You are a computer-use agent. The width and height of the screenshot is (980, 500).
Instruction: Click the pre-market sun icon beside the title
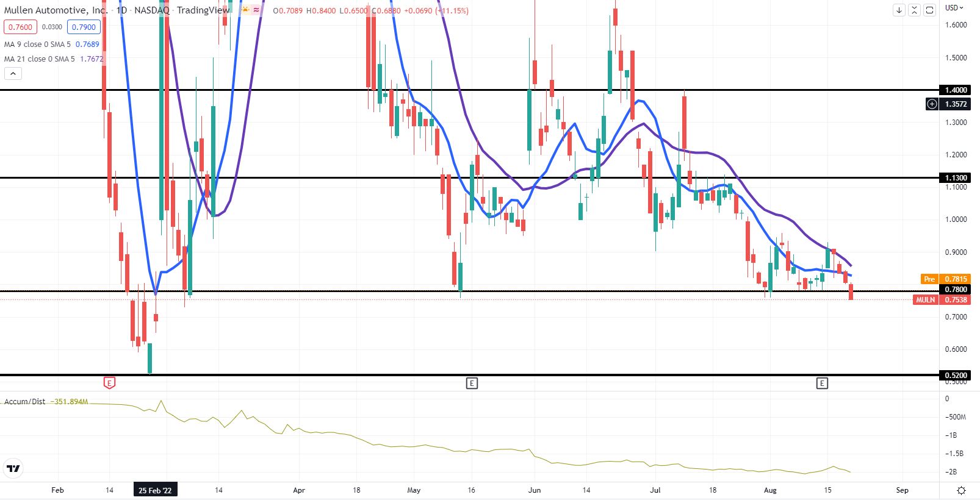coord(245,10)
